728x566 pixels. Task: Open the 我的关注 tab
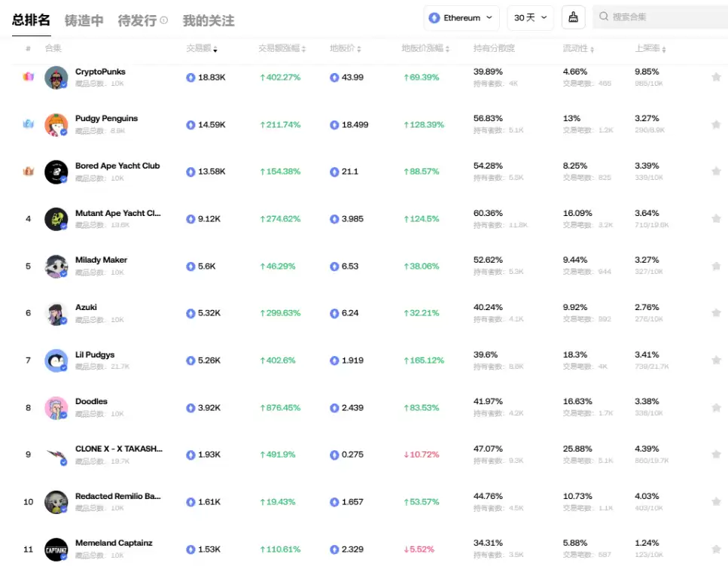click(x=208, y=21)
